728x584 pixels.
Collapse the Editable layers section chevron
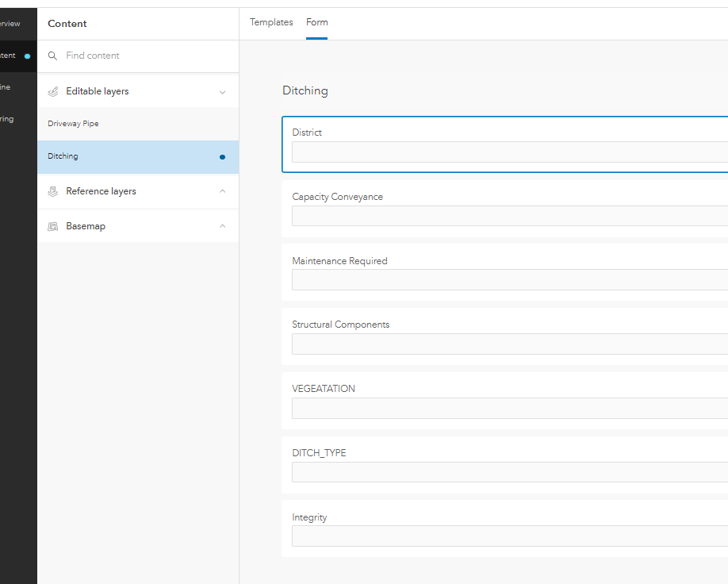(x=222, y=92)
